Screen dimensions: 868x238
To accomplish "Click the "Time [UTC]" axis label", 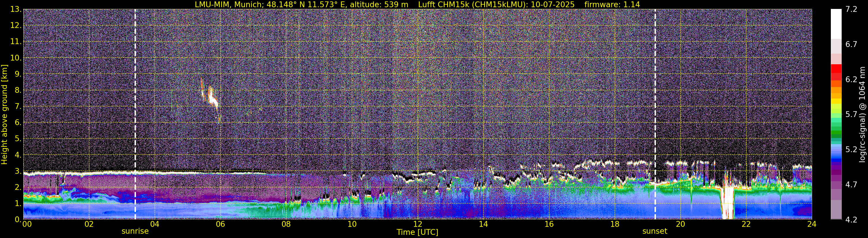I will click(x=417, y=232).
